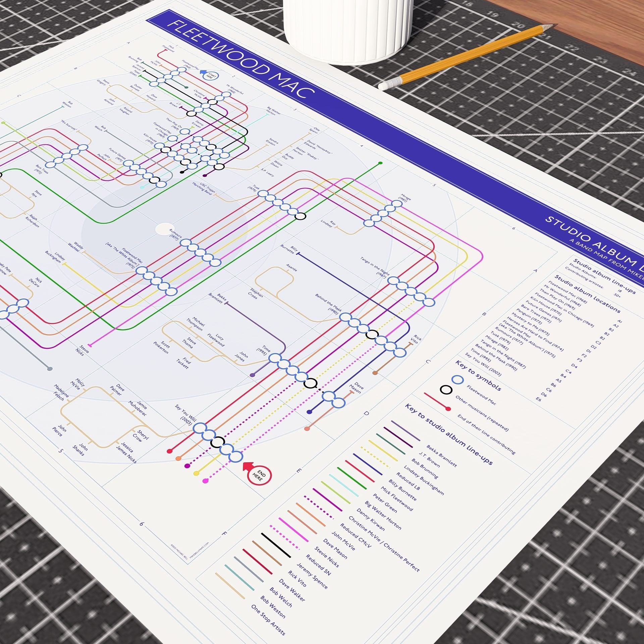
Task: Click the 'John Shanks' name on the map
Action: click(80, 449)
